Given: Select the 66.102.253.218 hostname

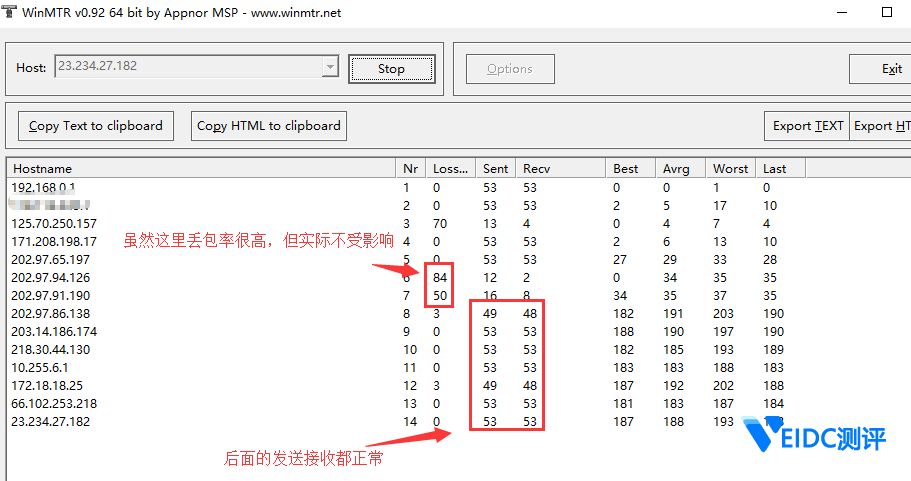Looking at the screenshot, I should tap(54, 404).
